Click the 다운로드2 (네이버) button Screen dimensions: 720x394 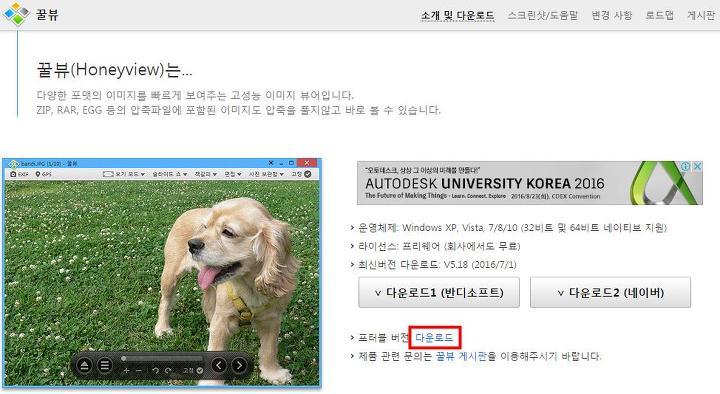[x=610, y=292]
